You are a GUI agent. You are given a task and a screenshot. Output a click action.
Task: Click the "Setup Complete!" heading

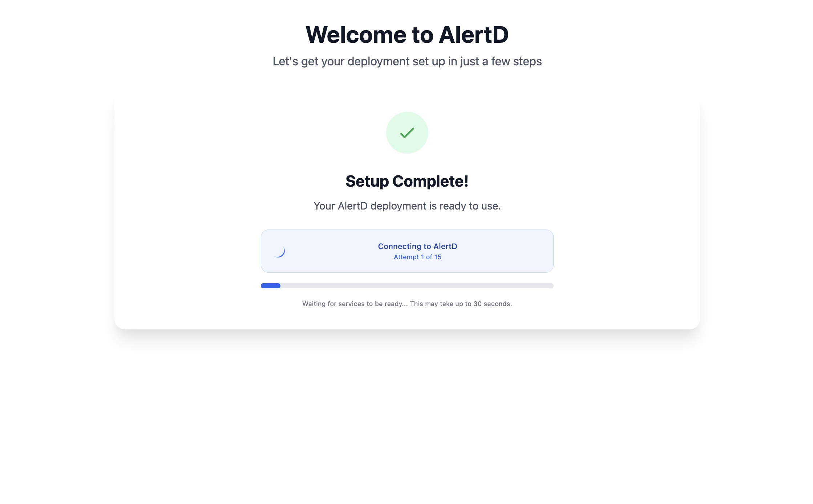(407, 181)
